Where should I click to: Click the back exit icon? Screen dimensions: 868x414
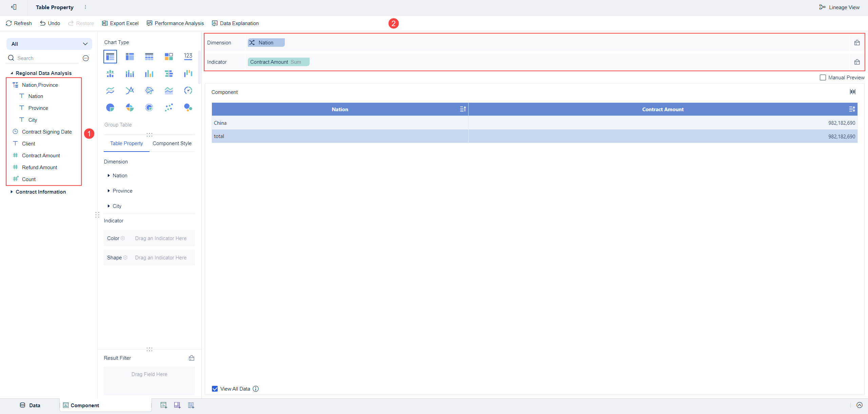14,7
